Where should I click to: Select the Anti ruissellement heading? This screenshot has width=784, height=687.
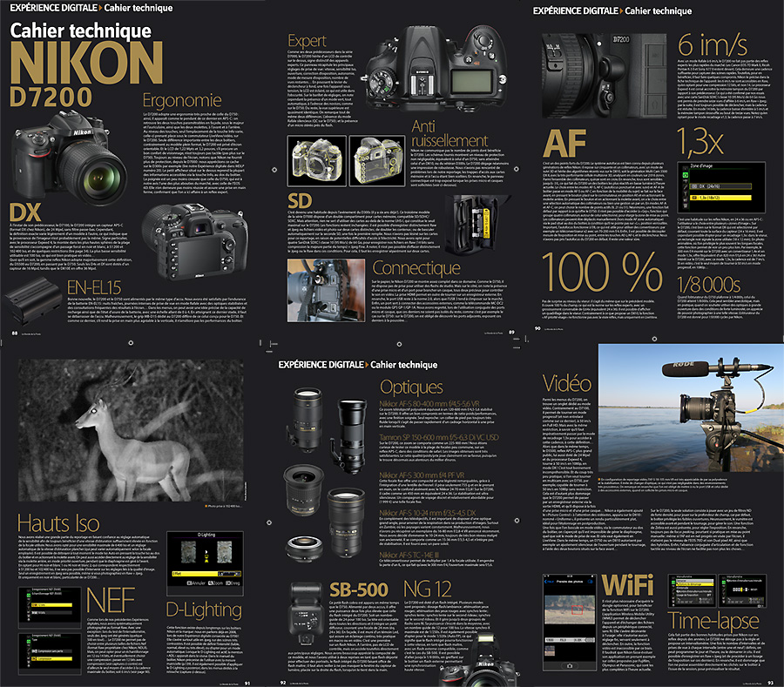(x=449, y=133)
